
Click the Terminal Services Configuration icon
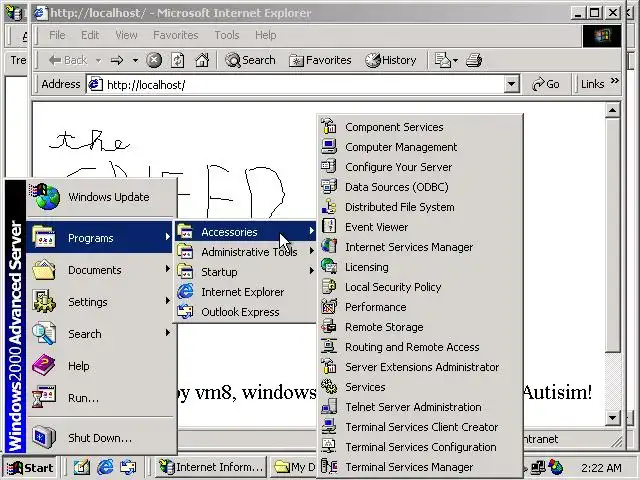click(329, 447)
